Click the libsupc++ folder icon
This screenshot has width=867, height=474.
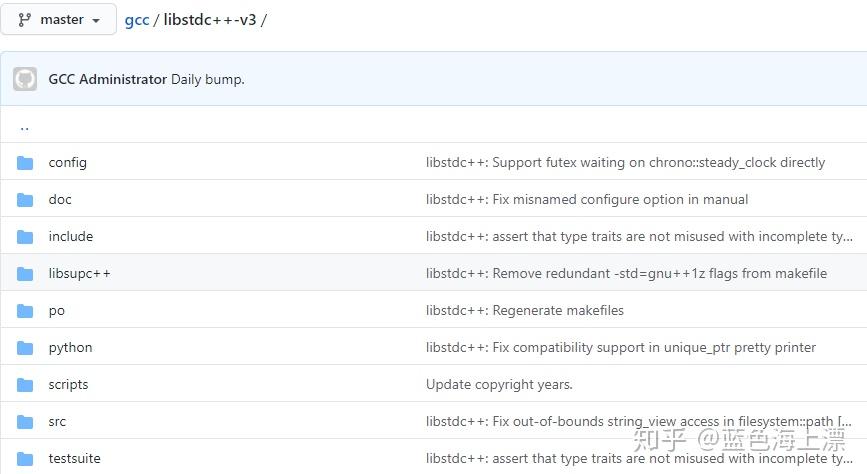(x=25, y=274)
